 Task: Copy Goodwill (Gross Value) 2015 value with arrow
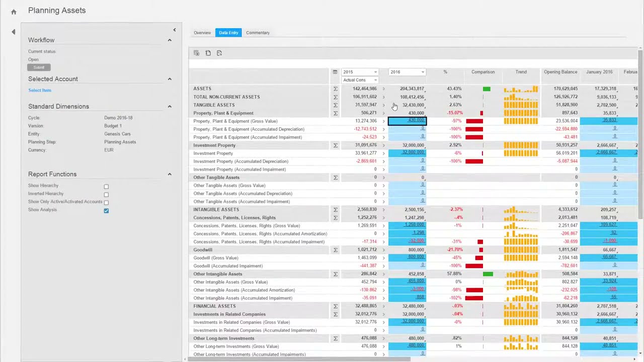click(x=383, y=258)
